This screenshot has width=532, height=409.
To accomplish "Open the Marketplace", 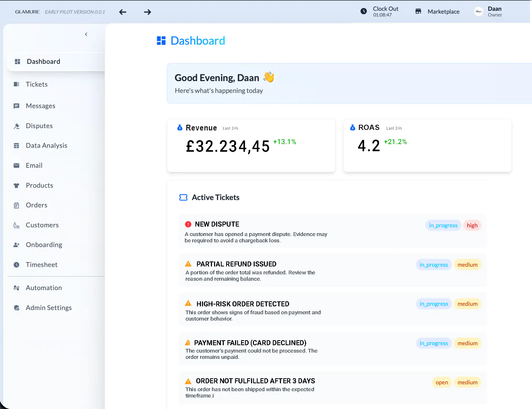I will [443, 12].
